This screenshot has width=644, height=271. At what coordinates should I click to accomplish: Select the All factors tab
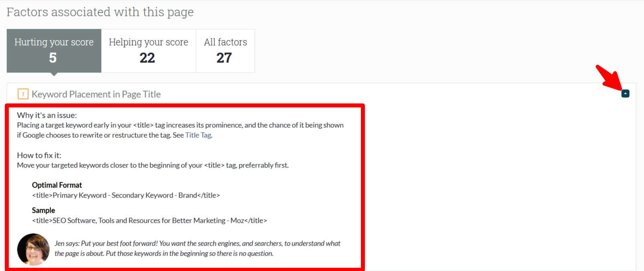(x=225, y=51)
